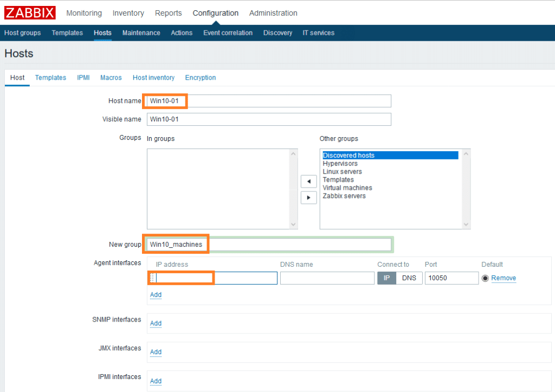Set Connect to option to IP

pos(387,278)
